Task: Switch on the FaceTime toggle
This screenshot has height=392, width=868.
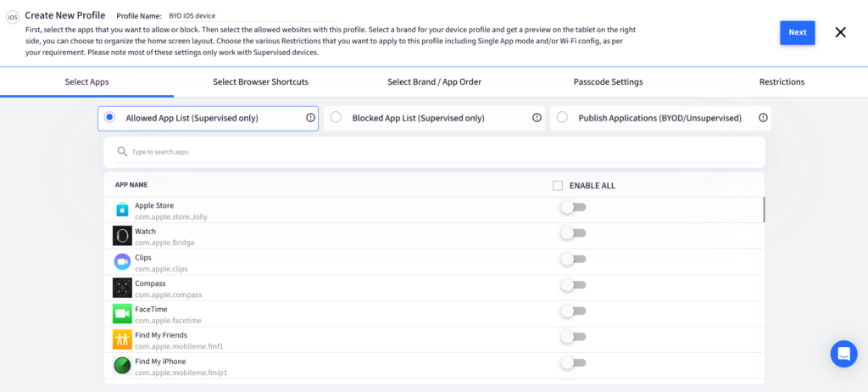Action: (x=573, y=311)
